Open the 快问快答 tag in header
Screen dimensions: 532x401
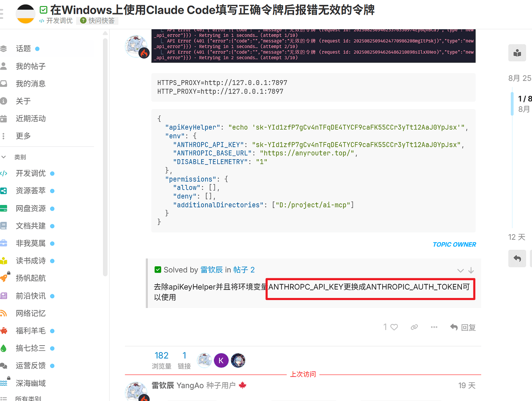pos(97,20)
